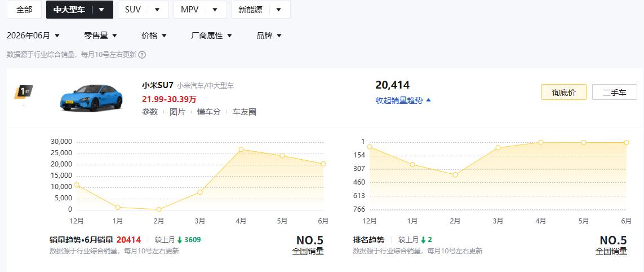
Task: Select the 中大型车 category tab
Action: point(79,10)
